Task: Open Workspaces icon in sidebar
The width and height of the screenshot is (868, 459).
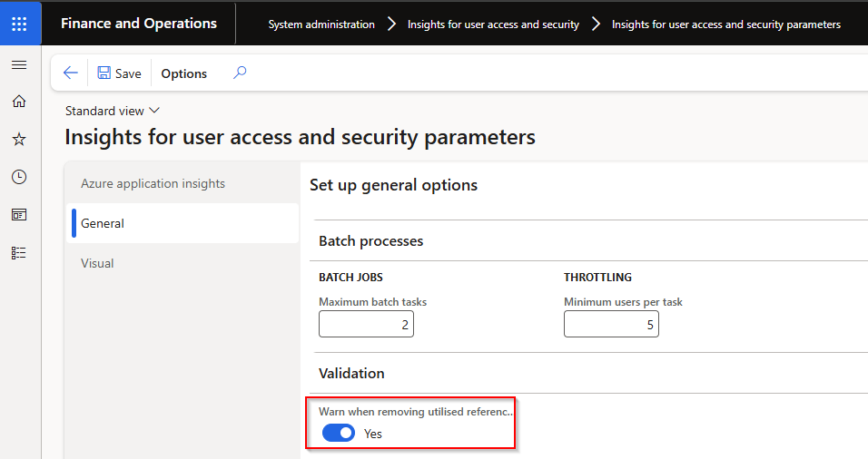Action: pos(19,215)
